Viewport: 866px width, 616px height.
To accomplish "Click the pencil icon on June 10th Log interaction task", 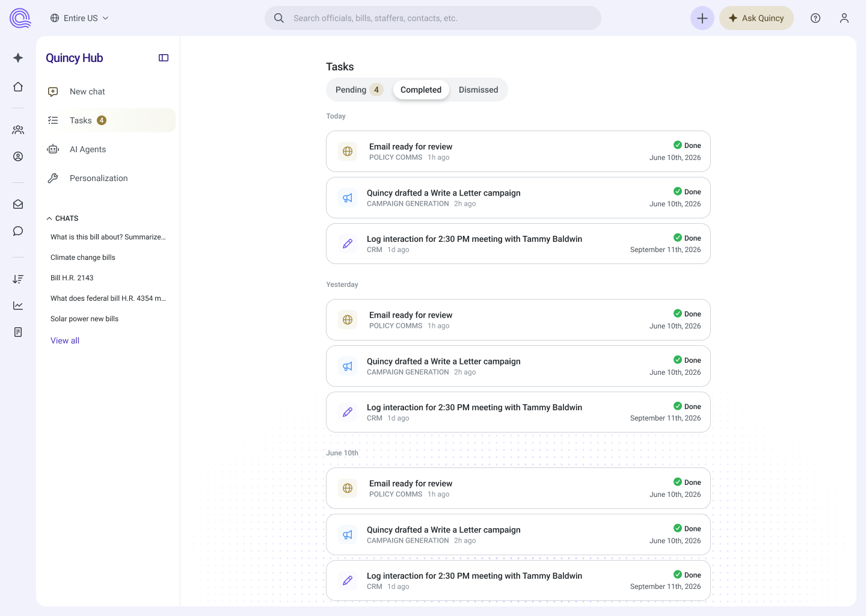I will click(x=348, y=581).
